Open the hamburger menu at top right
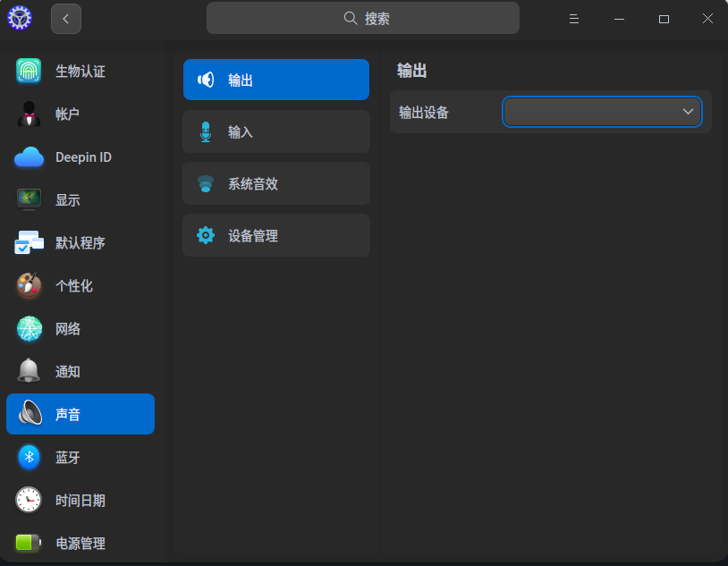The width and height of the screenshot is (728, 566). coord(573,18)
